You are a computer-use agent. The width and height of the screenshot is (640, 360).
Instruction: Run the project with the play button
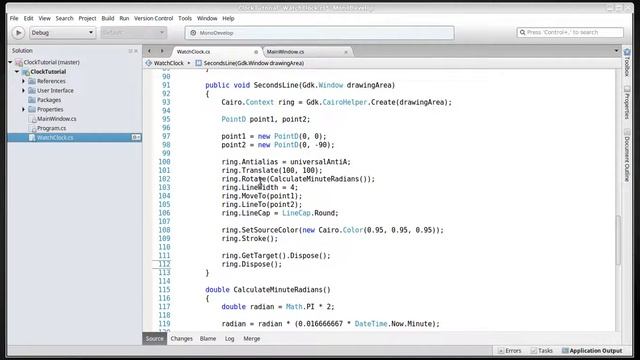point(18,33)
